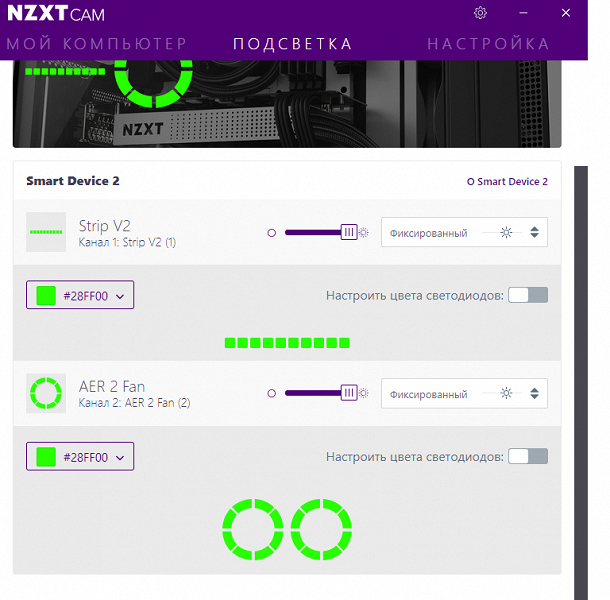Expand the AER 2 Fan color chevron
The image size is (610, 600).
click(x=120, y=458)
